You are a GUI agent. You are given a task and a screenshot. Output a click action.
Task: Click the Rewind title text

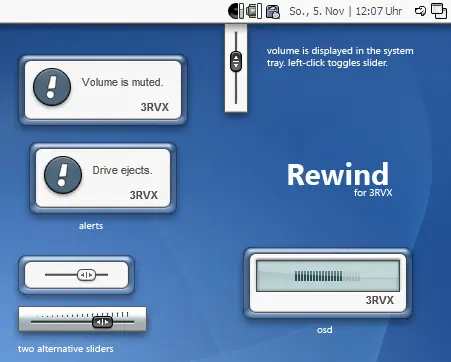pos(338,174)
